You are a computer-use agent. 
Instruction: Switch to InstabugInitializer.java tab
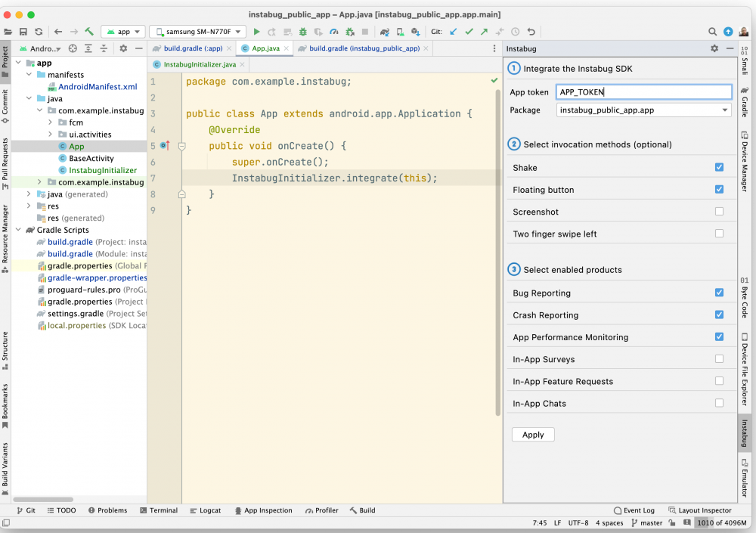tap(199, 64)
